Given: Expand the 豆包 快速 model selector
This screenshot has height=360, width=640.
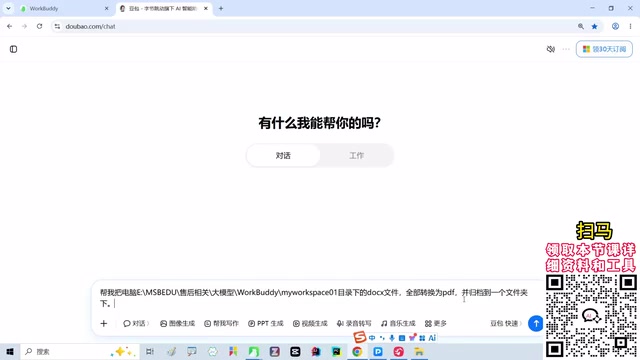Looking at the screenshot, I should pyautogui.click(x=506, y=323).
